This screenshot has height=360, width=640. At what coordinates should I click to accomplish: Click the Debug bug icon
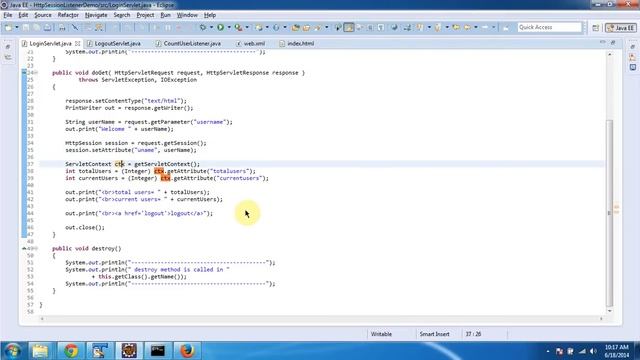(x=203, y=27)
